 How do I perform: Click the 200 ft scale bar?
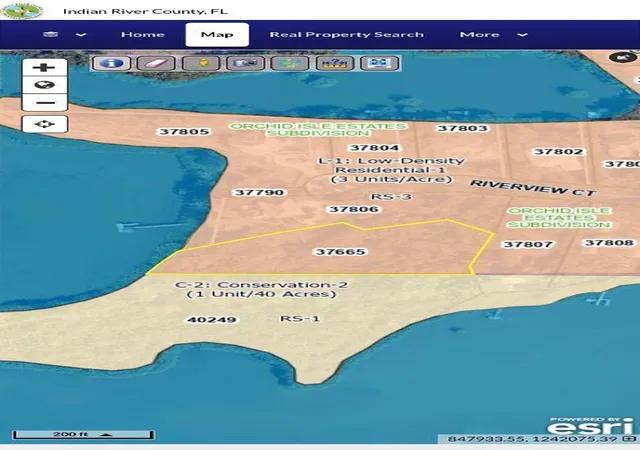[83, 434]
